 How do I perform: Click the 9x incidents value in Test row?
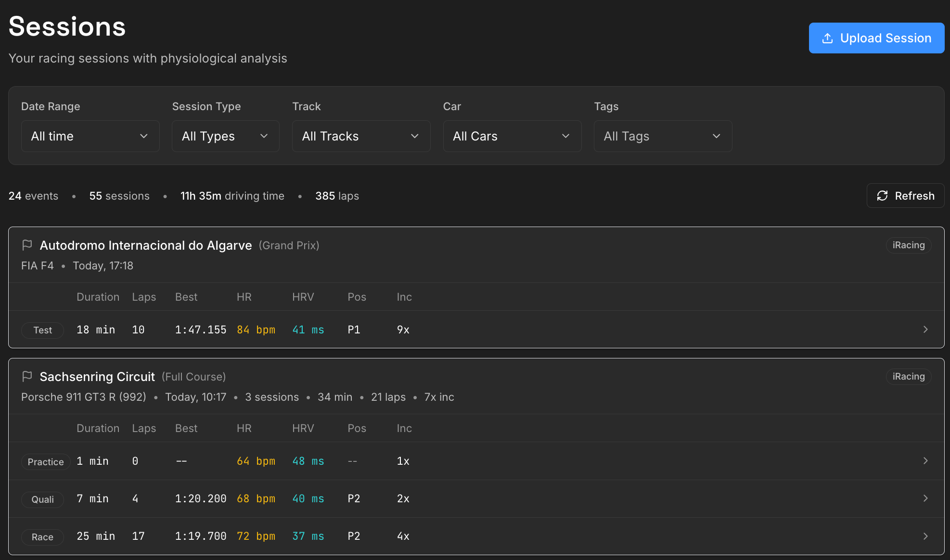(403, 330)
